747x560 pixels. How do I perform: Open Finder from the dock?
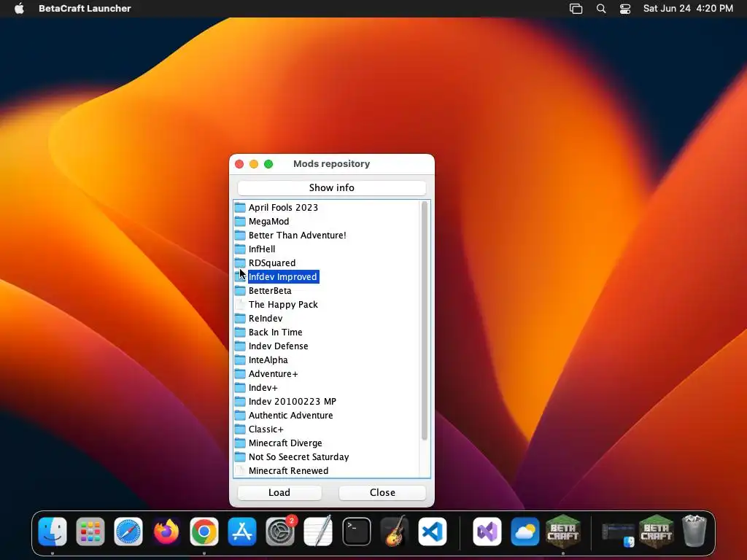53,532
